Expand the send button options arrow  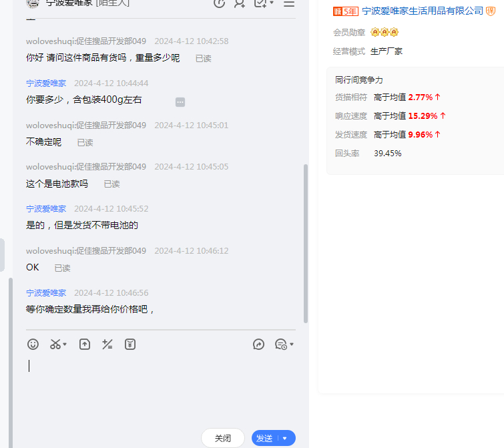[285, 439]
